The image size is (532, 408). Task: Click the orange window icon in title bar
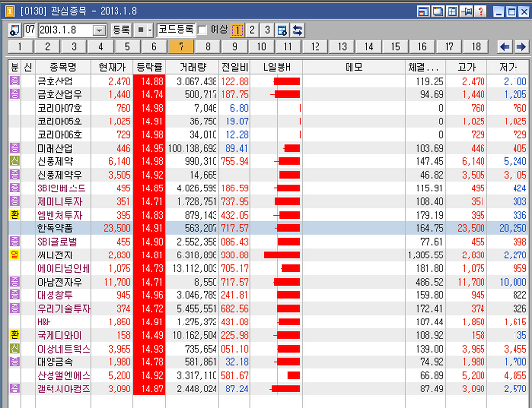click(10, 12)
